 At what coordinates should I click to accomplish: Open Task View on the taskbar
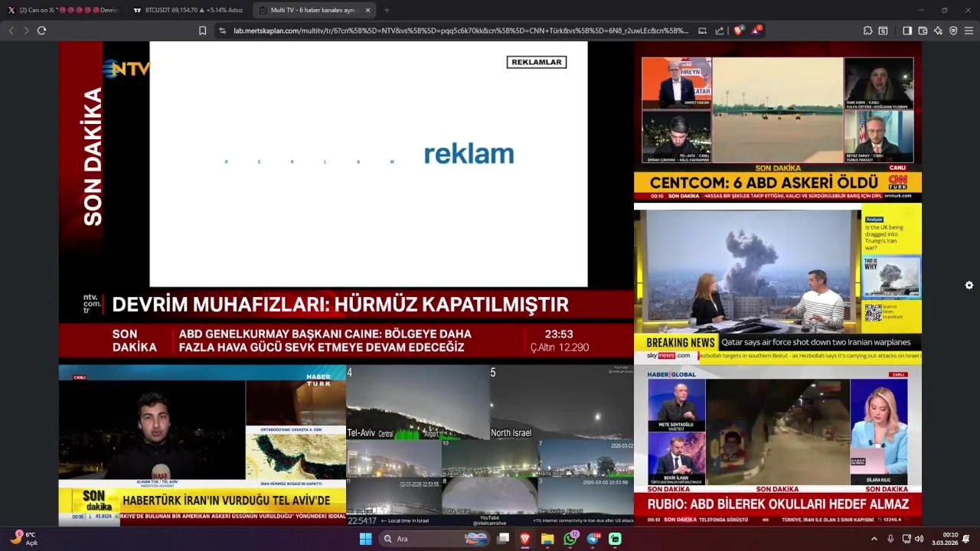coord(503,539)
